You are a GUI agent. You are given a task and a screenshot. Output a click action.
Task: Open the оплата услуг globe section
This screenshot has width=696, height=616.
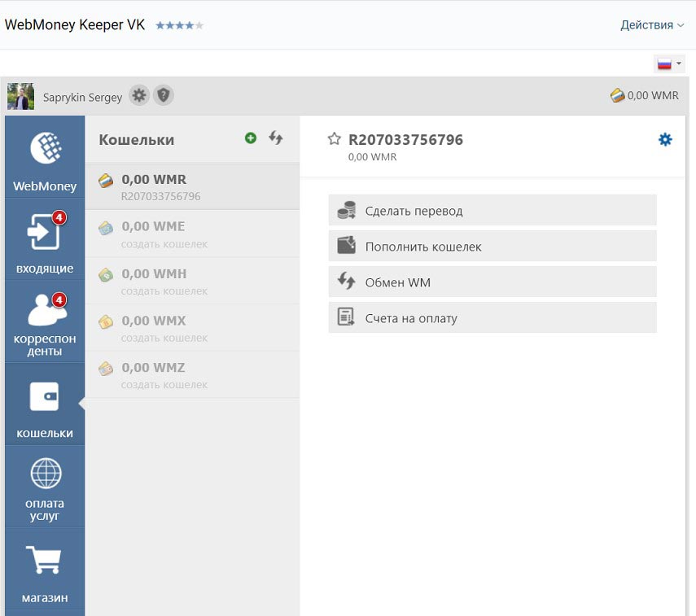coord(45,487)
